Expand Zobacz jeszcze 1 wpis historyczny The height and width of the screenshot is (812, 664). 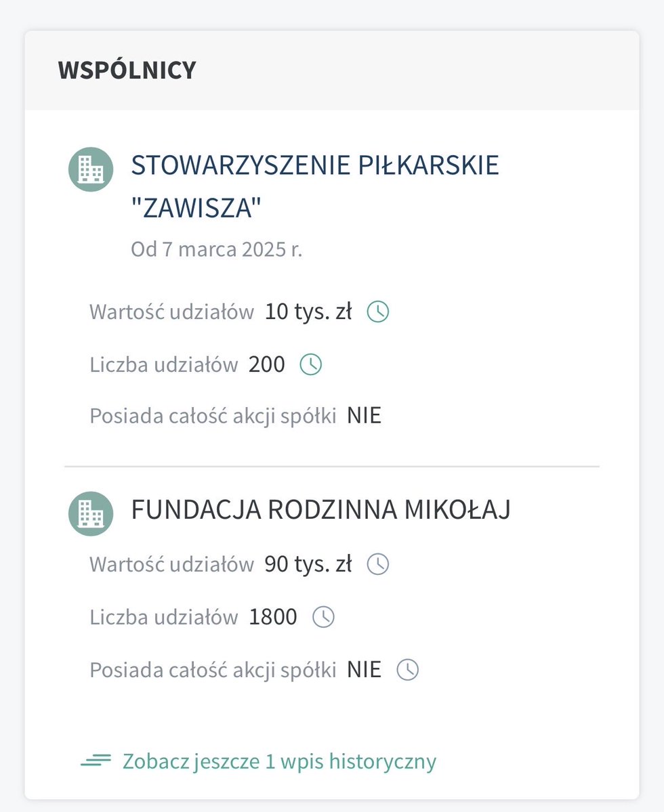click(279, 761)
